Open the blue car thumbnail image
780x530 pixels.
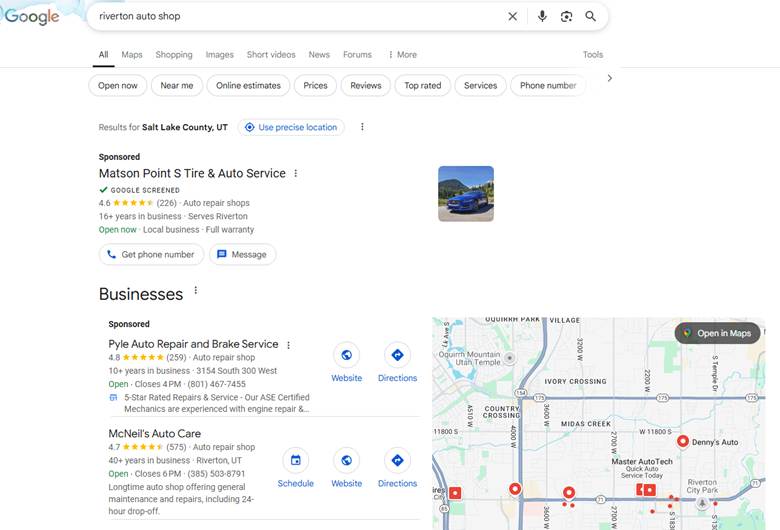pos(466,194)
